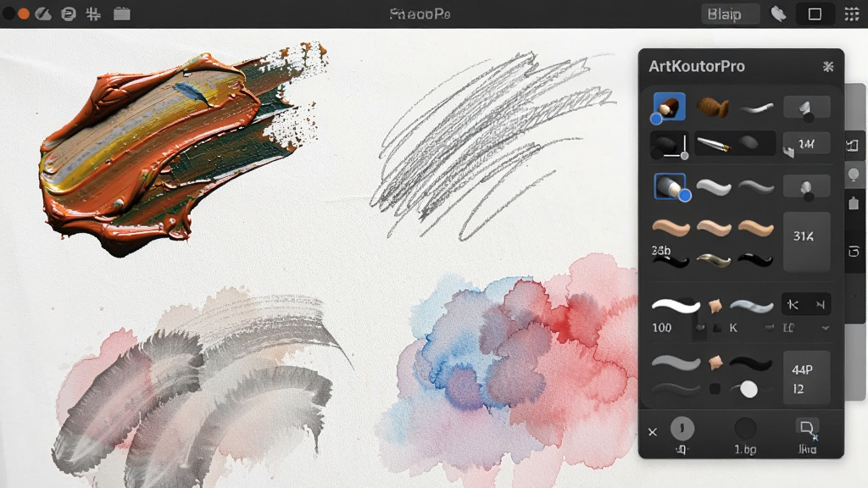Viewport: 868px width, 488px height.
Task: Click the rectangle icon labeled Jka
Action: click(x=807, y=428)
